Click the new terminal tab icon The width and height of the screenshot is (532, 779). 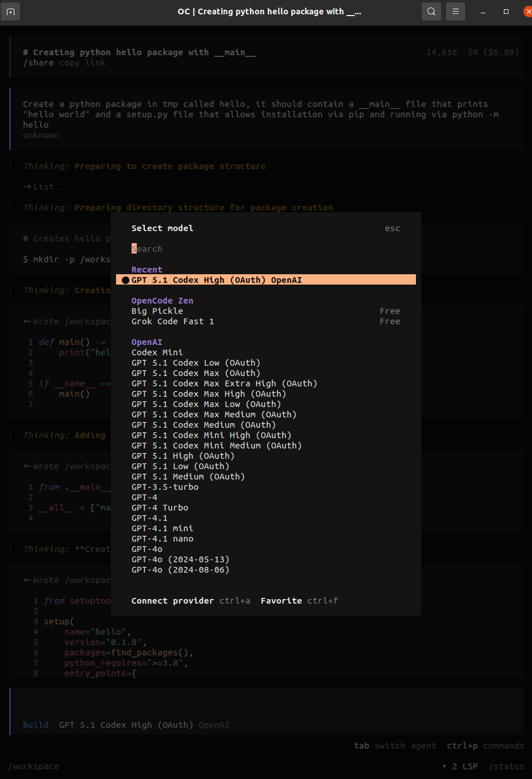point(10,11)
